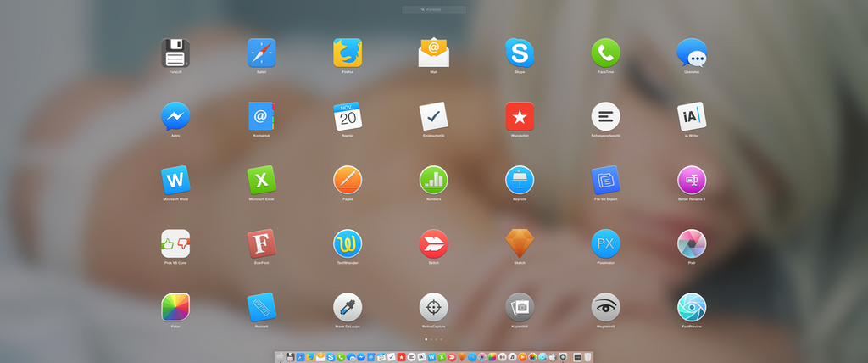Launch Microsoft Excel from Launchpad grid

[x=261, y=180]
